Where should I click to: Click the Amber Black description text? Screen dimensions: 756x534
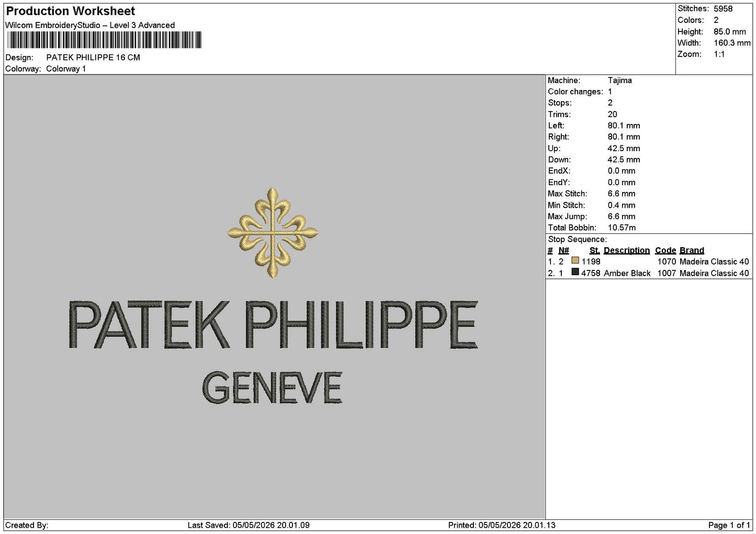click(627, 274)
